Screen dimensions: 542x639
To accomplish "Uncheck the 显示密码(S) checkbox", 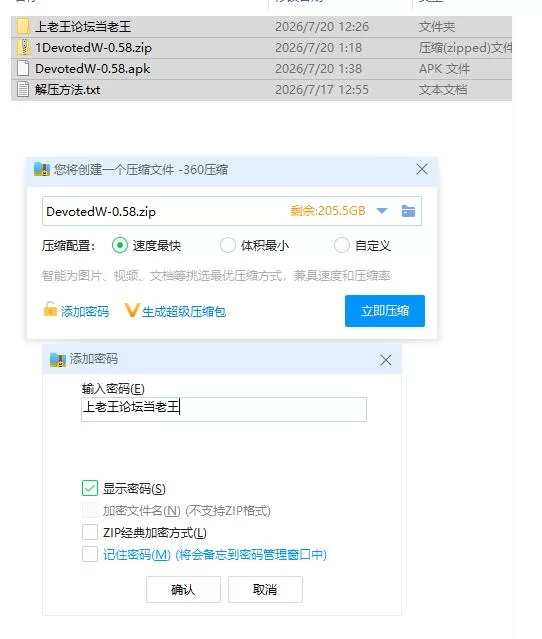I will (x=90, y=488).
